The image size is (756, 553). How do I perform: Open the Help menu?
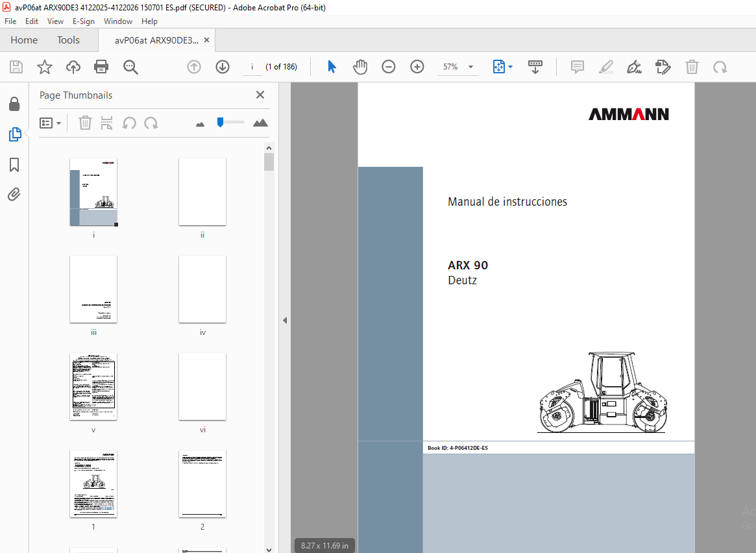tap(149, 21)
